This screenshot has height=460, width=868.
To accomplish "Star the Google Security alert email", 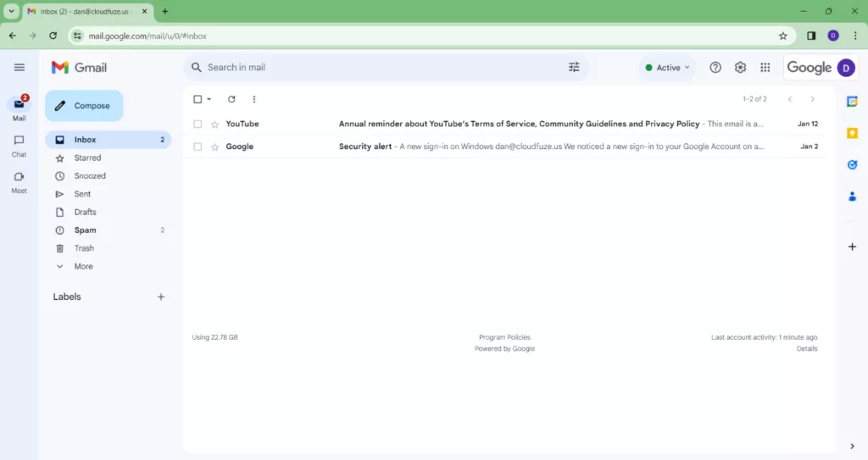I will tap(214, 147).
